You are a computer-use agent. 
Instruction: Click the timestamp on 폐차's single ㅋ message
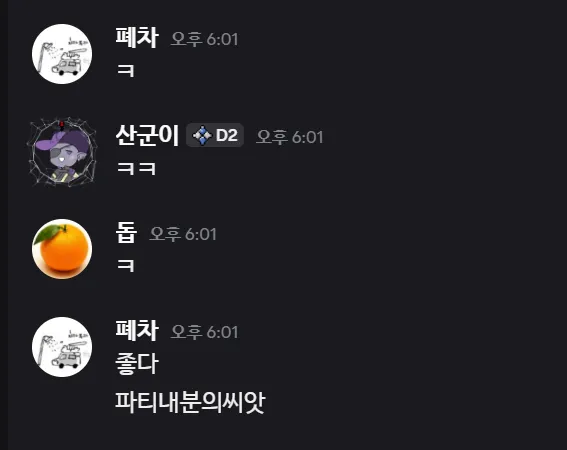point(204,39)
